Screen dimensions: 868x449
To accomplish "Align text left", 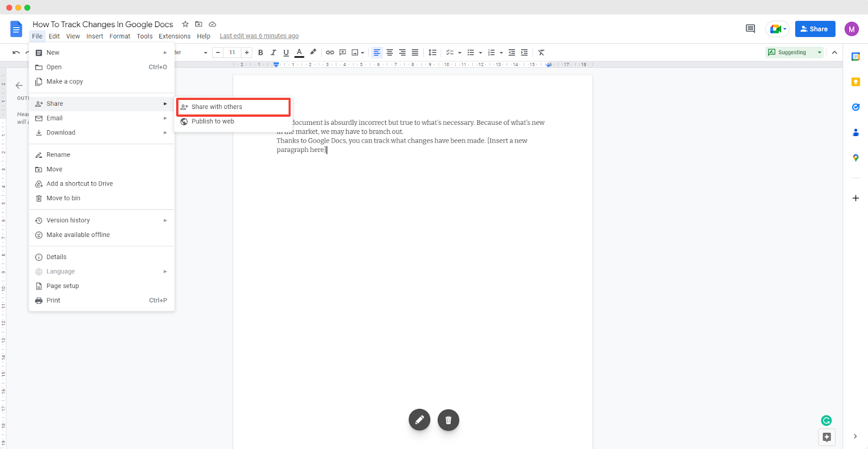I will click(376, 53).
